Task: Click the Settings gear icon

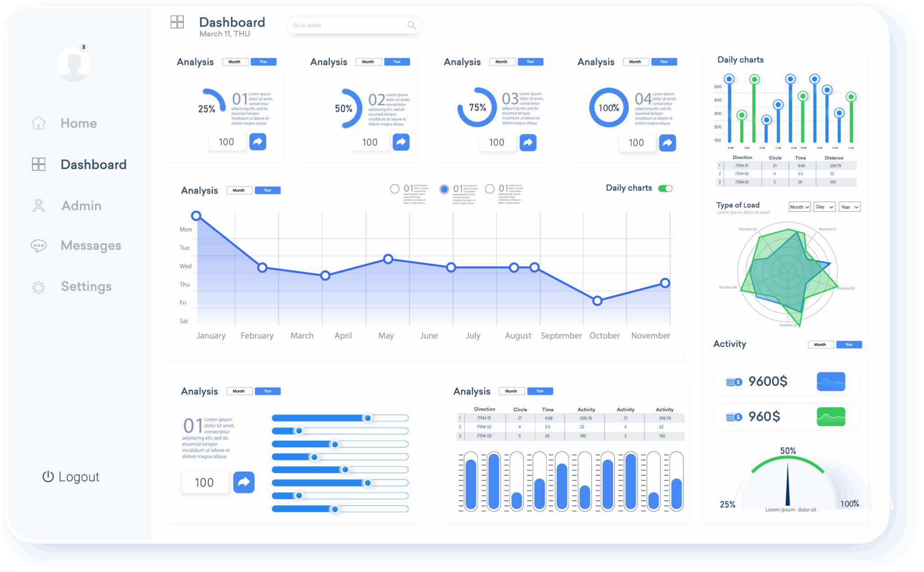Action: click(x=39, y=287)
